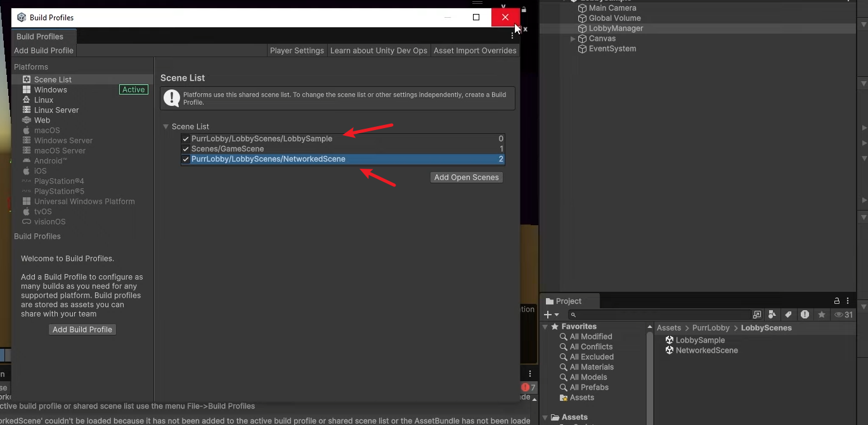Select the Windows platform icon

tap(27, 89)
